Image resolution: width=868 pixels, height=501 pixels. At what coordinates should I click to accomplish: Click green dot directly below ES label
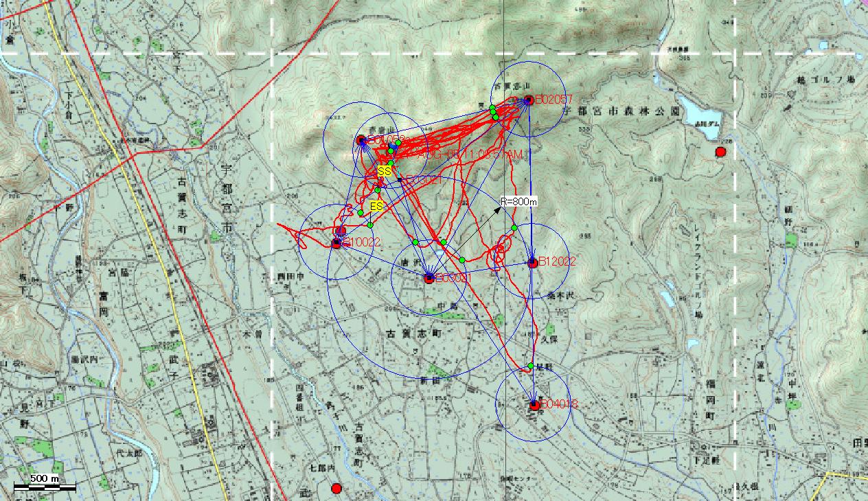click(370, 225)
